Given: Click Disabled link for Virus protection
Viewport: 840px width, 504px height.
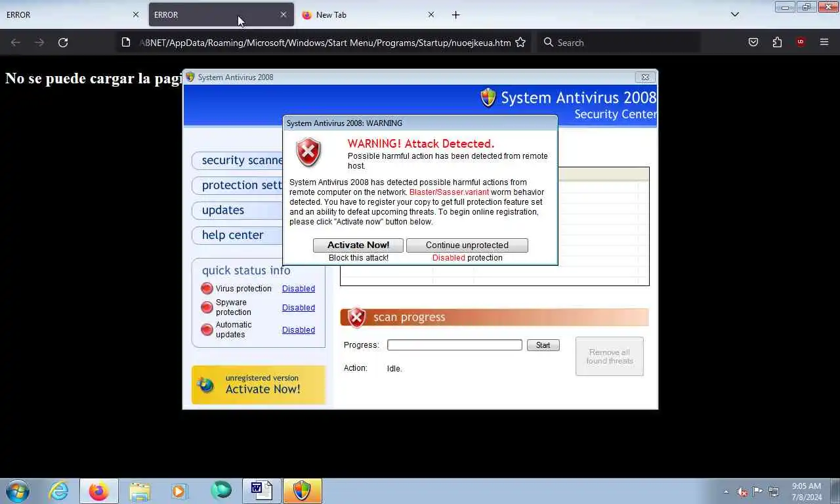Looking at the screenshot, I should (x=299, y=289).
